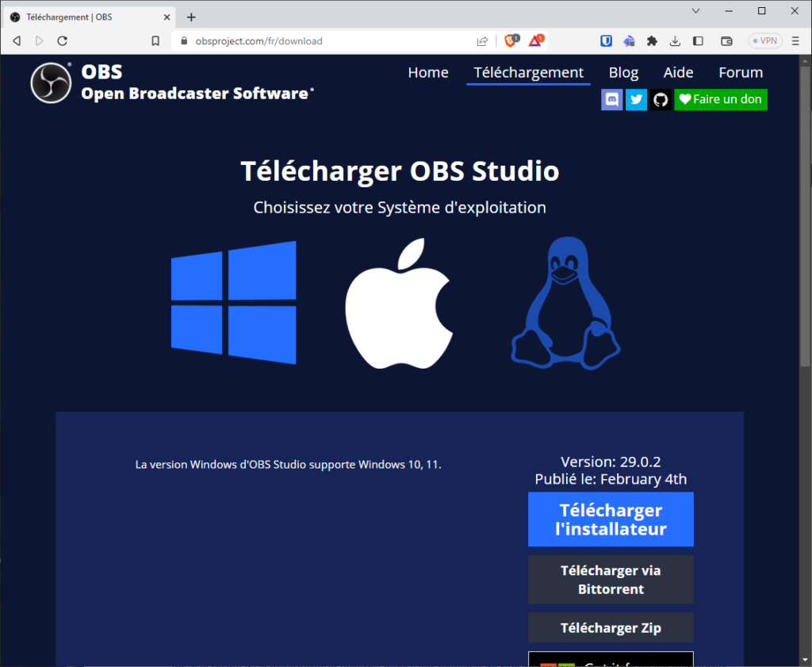Click the extension icon beside Bitwarden
The width and height of the screenshot is (812, 667).
tap(629, 41)
